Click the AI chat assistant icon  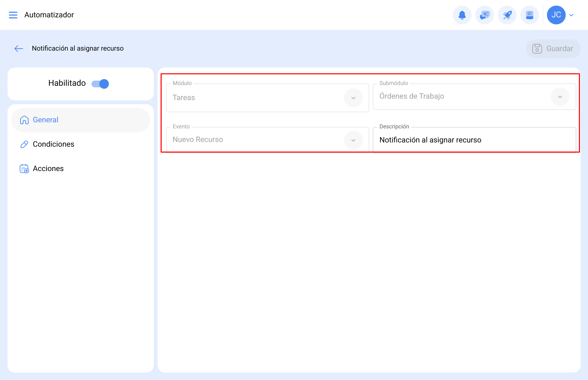coord(484,15)
